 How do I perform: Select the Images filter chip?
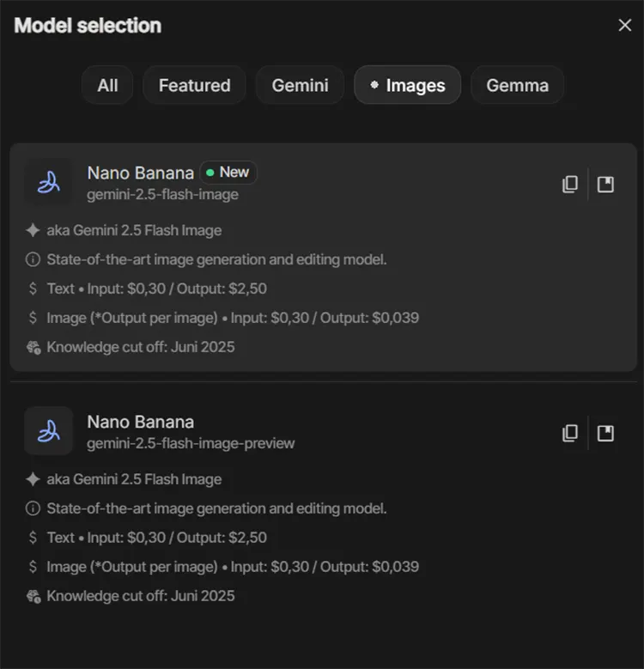tap(407, 85)
